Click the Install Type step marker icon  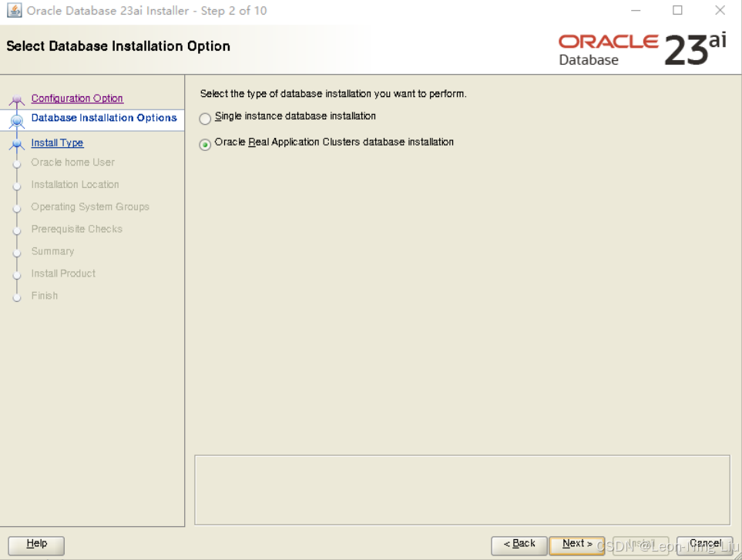[17, 143]
